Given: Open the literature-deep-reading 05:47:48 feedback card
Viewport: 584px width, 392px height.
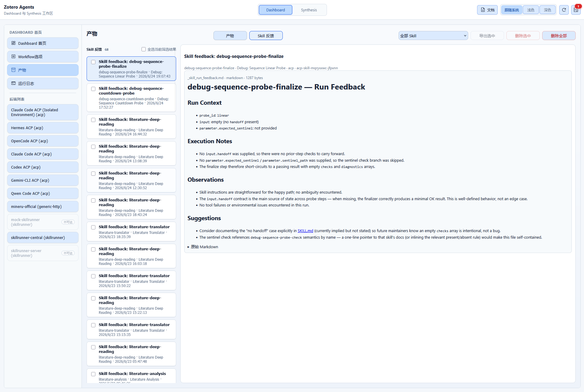Looking at the screenshot, I should click(x=131, y=354).
